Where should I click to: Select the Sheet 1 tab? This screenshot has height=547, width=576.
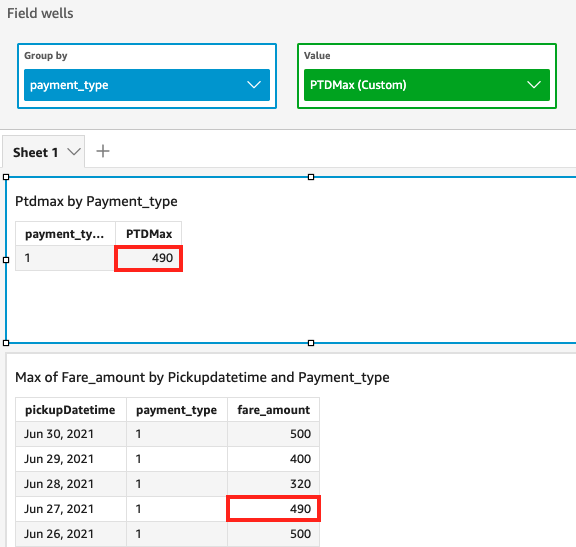point(44,152)
